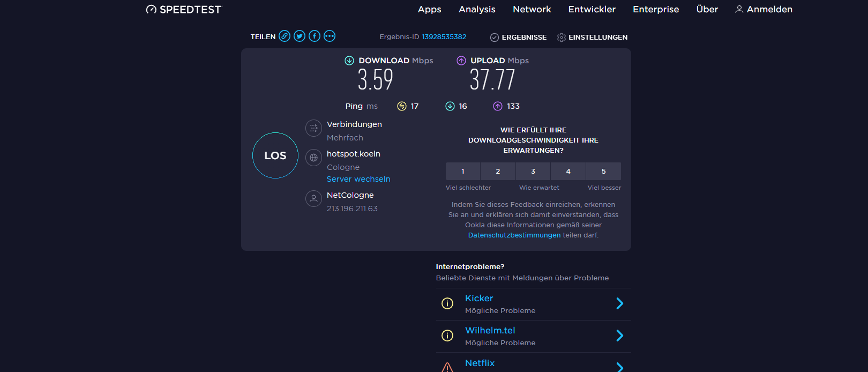The image size is (868, 372).
Task: Open EINSTELLUNGEN settings page
Action: (598, 37)
